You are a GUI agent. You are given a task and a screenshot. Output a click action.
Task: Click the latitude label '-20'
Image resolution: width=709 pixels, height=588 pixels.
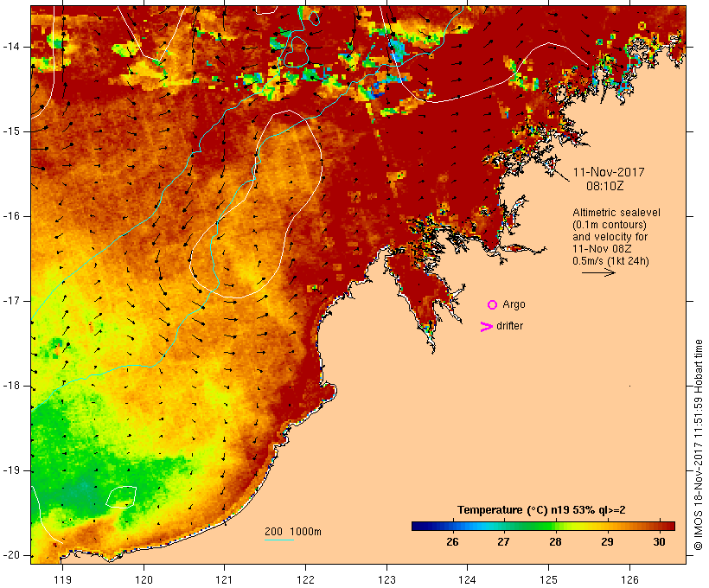(10, 555)
